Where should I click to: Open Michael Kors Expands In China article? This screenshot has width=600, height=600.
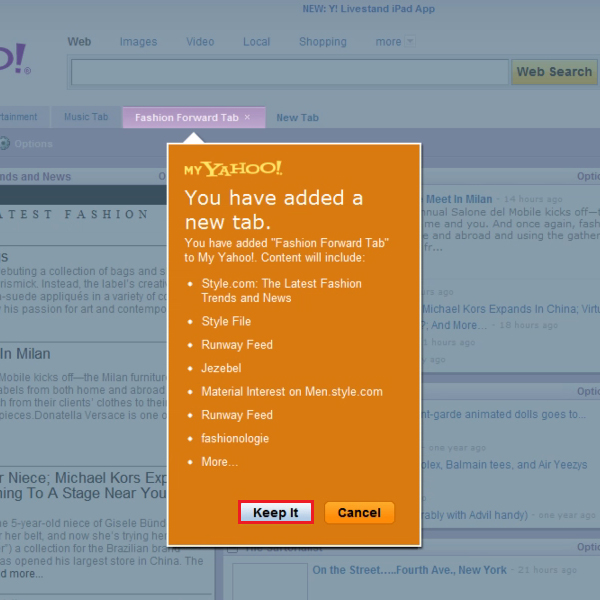coord(511,309)
